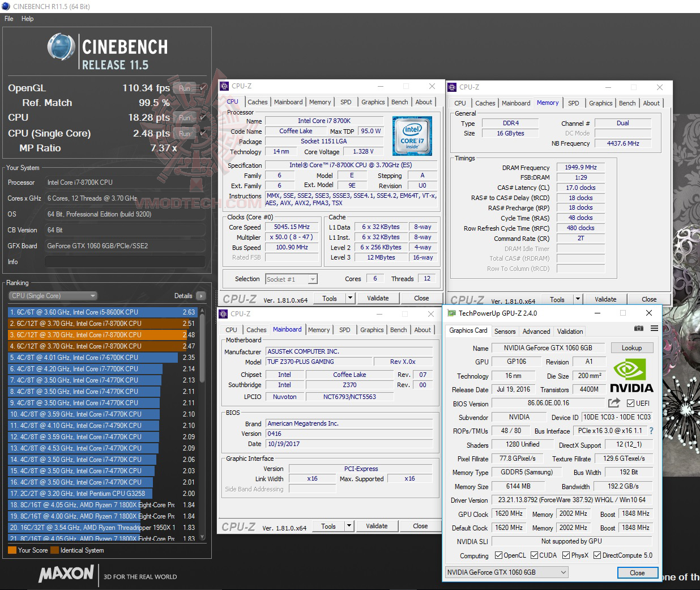Uncheck the UEFI checkbox in GPU-Z
The height and width of the screenshot is (590, 700).
tap(630, 403)
